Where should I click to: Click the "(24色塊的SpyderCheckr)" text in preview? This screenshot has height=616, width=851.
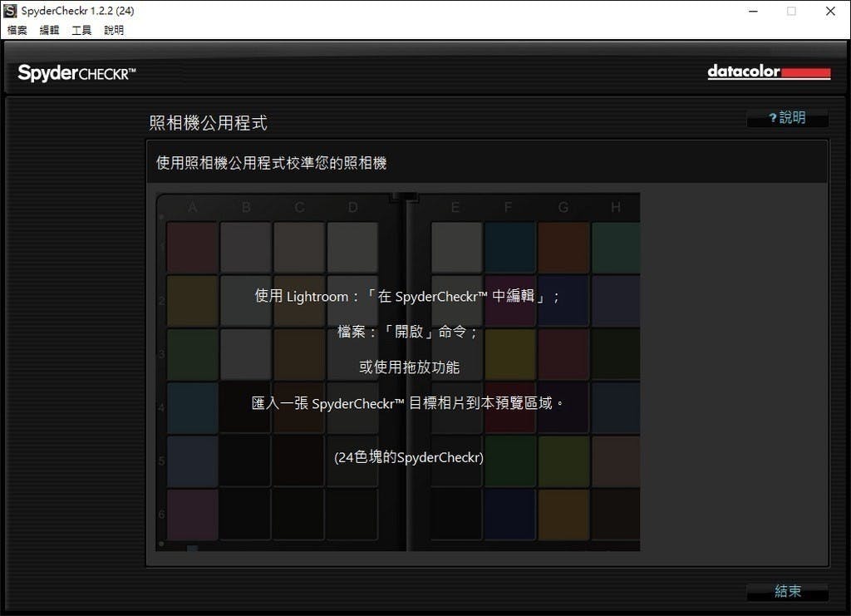point(409,457)
